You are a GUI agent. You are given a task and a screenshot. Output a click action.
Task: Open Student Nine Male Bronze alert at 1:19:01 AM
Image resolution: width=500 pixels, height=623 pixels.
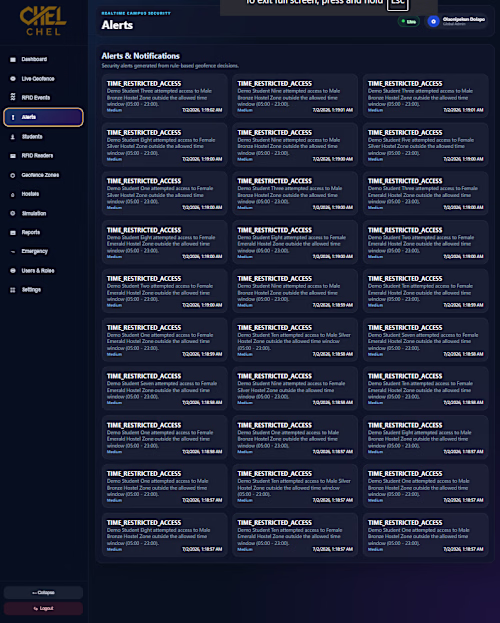coord(295,96)
